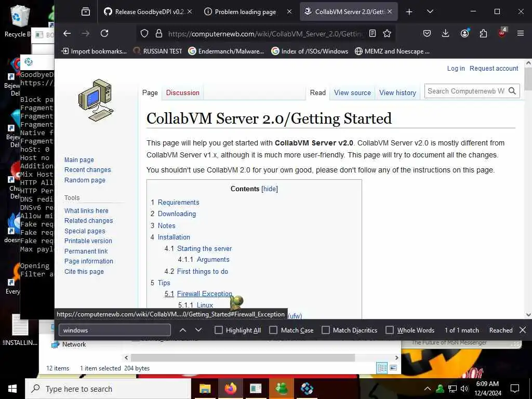Open a new tab with plus button
This screenshot has width=532, height=399.
409,12
